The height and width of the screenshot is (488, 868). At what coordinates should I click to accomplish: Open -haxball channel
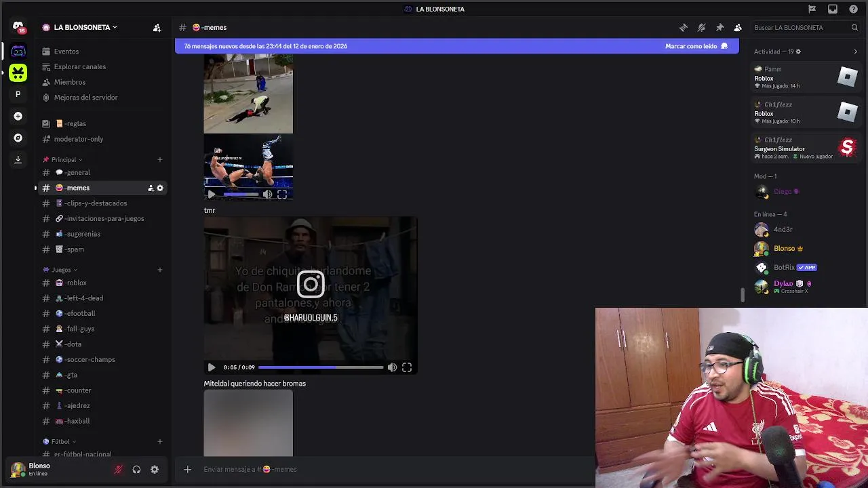click(x=102, y=421)
